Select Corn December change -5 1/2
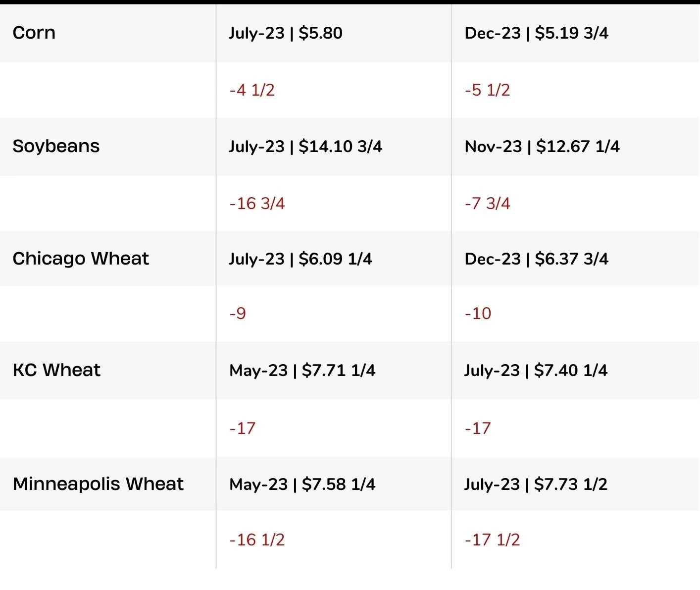 pos(487,90)
